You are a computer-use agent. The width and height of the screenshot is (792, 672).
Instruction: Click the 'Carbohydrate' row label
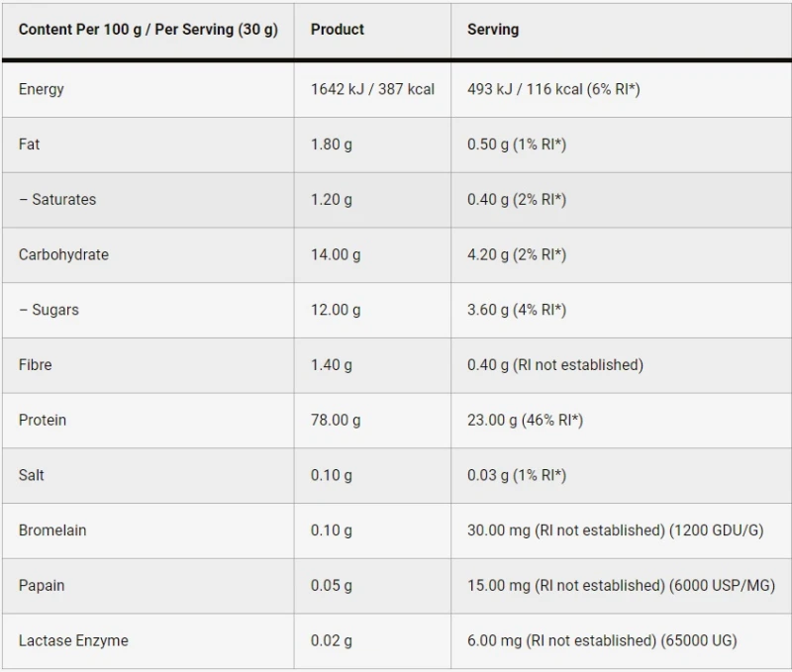[x=63, y=254]
